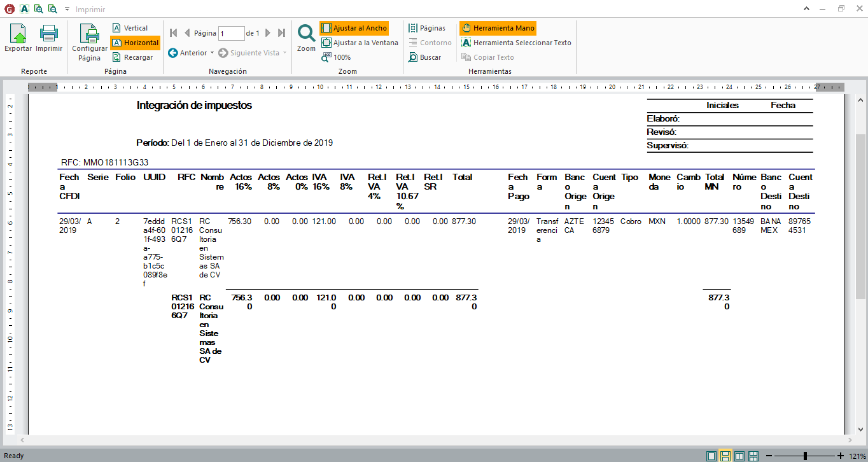Switch to Vertical page orientation
The width and height of the screenshot is (868, 462).
tap(130, 28)
